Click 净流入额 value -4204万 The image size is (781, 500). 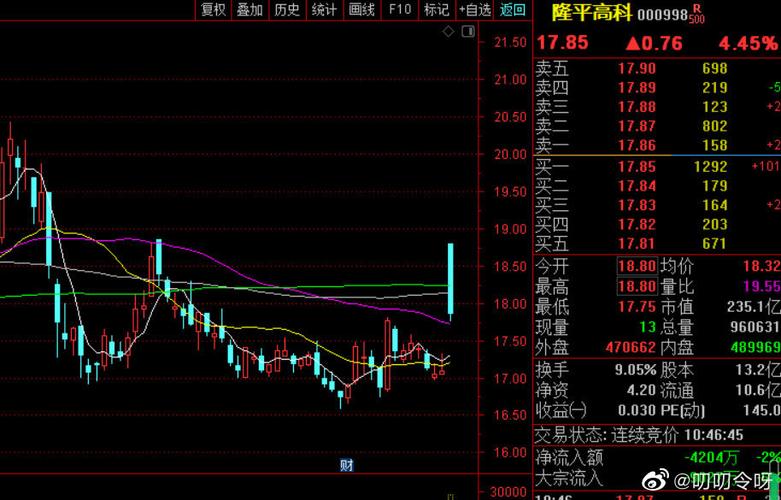[712, 457]
